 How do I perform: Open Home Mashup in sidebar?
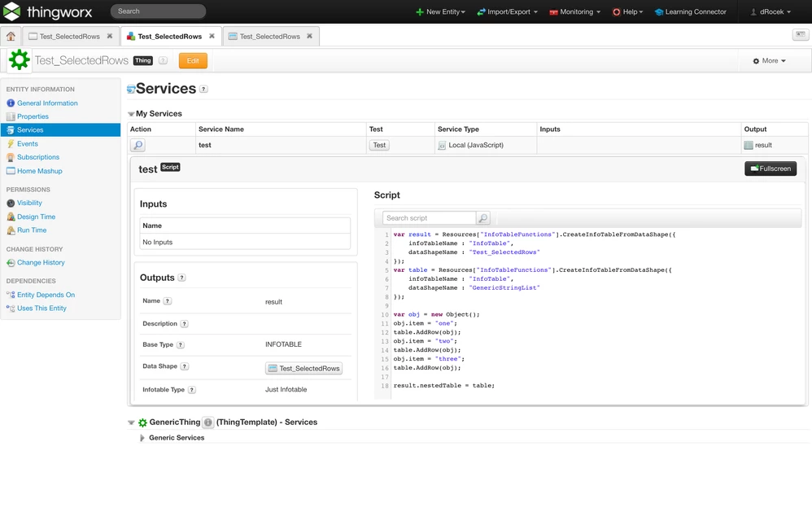click(39, 171)
